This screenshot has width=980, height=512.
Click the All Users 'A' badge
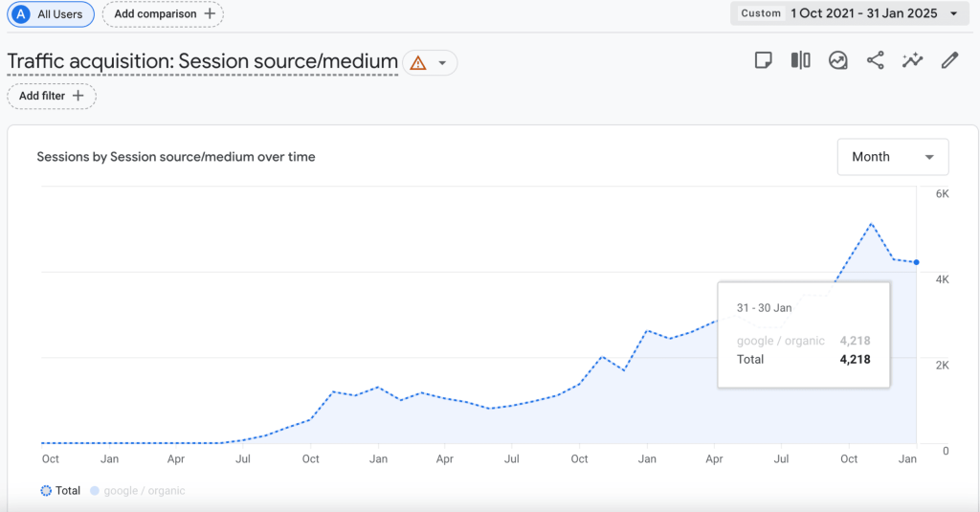click(21, 13)
